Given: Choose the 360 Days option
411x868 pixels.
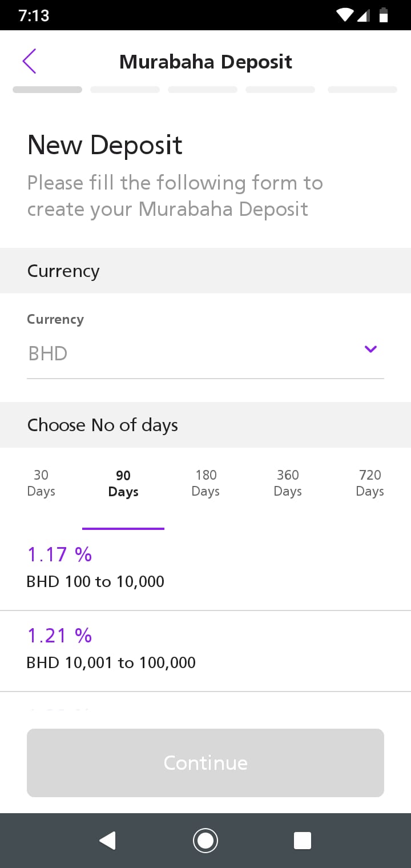Looking at the screenshot, I should click(288, 483).
